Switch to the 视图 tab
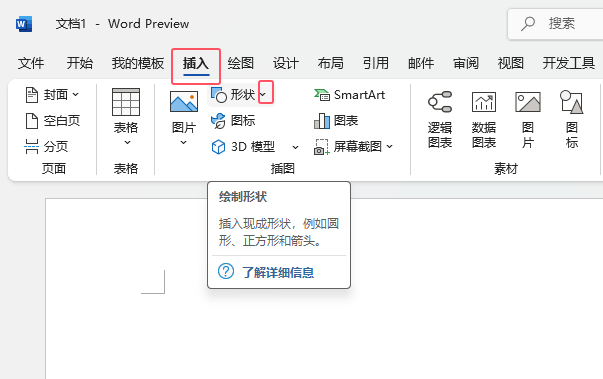The image size is (603, 379). point(511,63)
